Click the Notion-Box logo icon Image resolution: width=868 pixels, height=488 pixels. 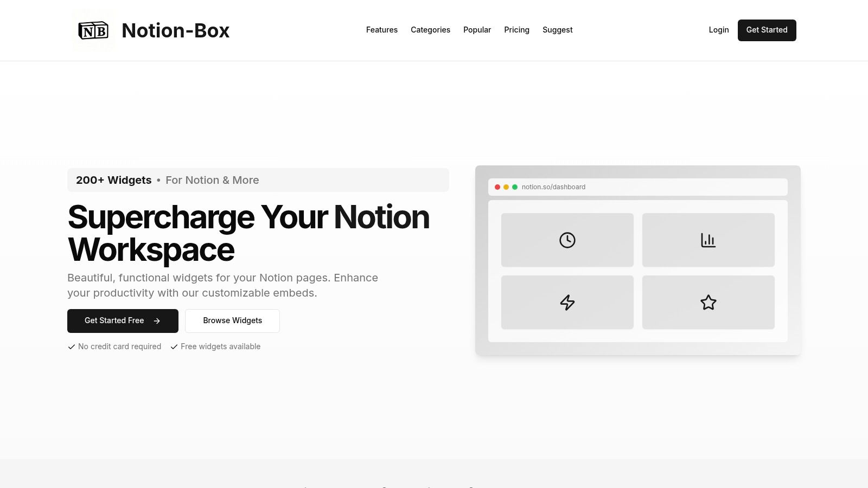[x=93, y=30]
